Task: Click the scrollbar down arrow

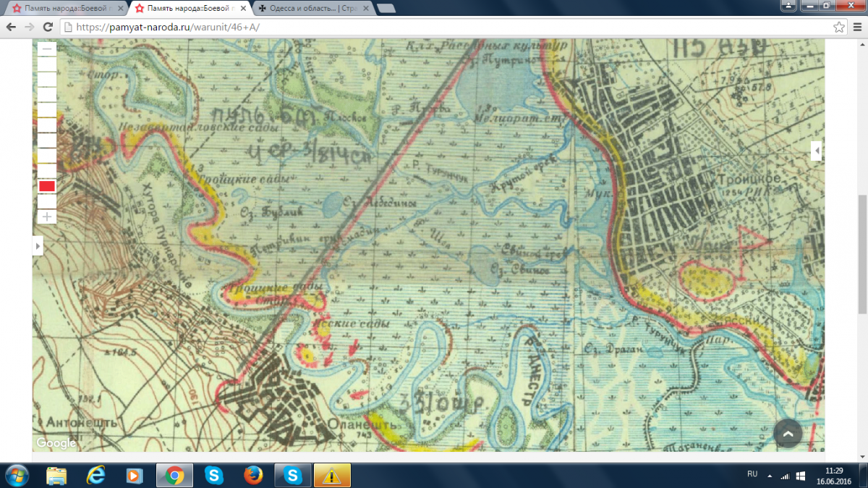Action: pyautogui.click(x=861, y=457)
